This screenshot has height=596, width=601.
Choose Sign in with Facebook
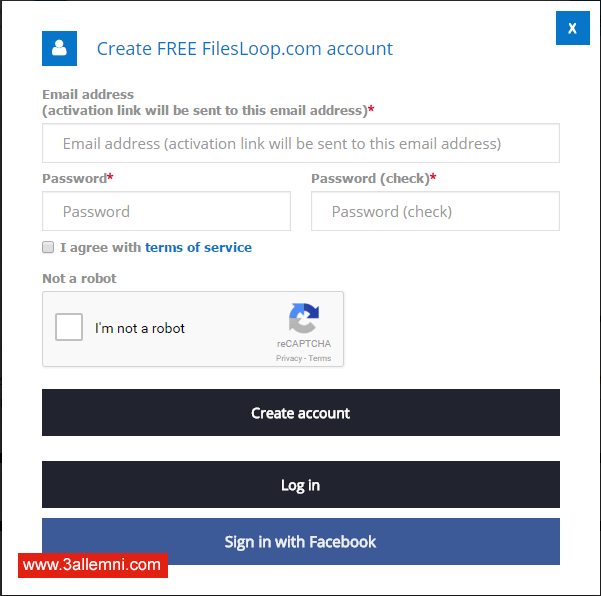300,542
